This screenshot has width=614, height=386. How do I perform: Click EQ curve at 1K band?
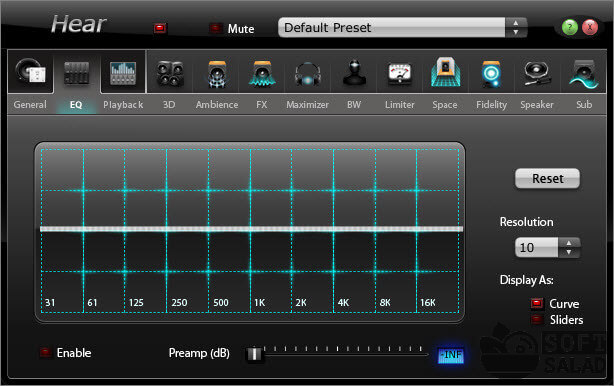[x=251, y=229]
